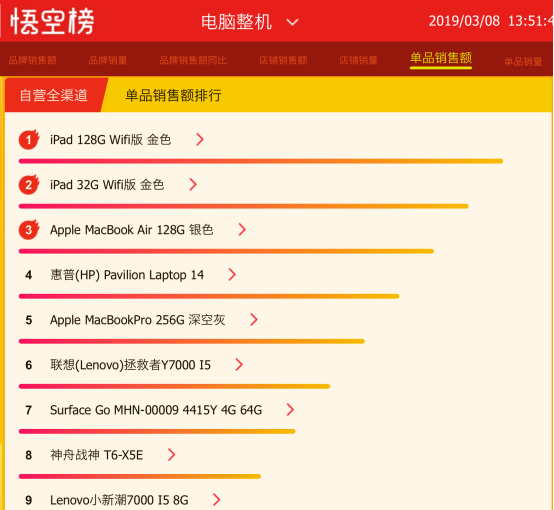554x510 pixels.
Task: Open arrow next to Surface Go MHN-00009
Action: tap(290, 410)
